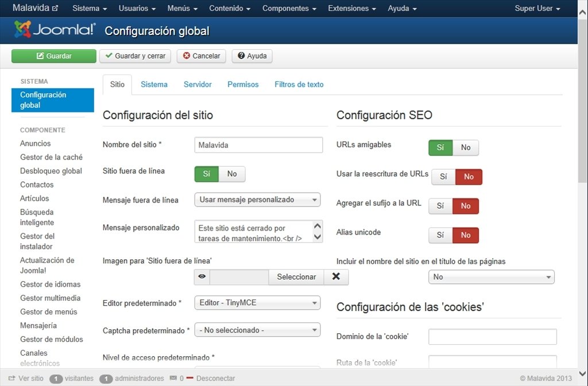Click the visitantes count badge
This screenshot has width=588, height=386.
coord(56,379)
